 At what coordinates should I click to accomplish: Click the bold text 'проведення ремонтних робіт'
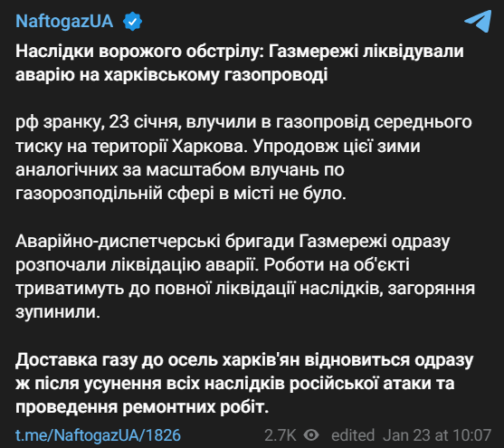pyautogui.click(x=142, y=407)
